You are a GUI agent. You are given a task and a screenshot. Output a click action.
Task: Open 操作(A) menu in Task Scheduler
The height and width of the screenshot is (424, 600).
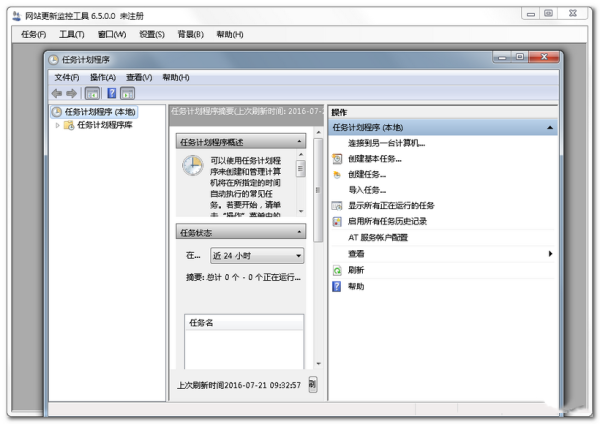[103, 78]
